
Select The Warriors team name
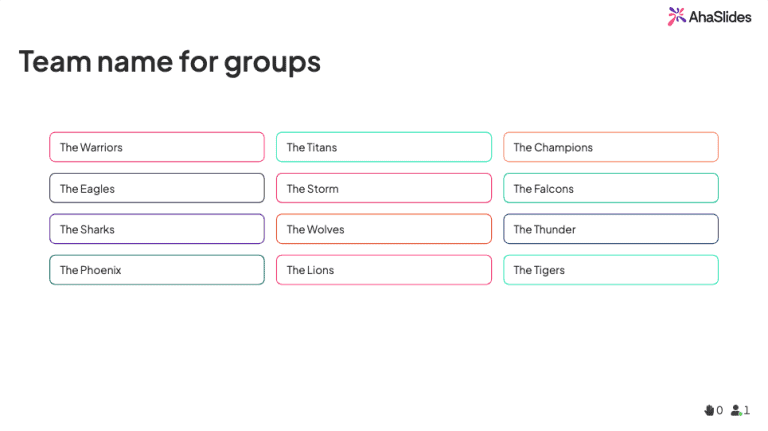[x=157, y=147]
